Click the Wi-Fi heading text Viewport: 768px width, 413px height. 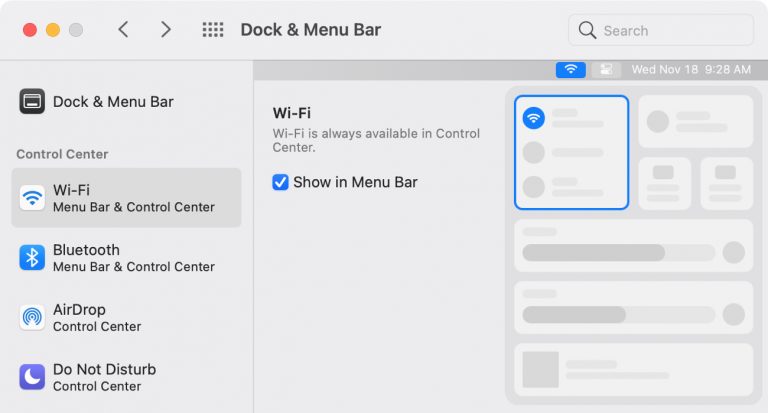(292, 113)
